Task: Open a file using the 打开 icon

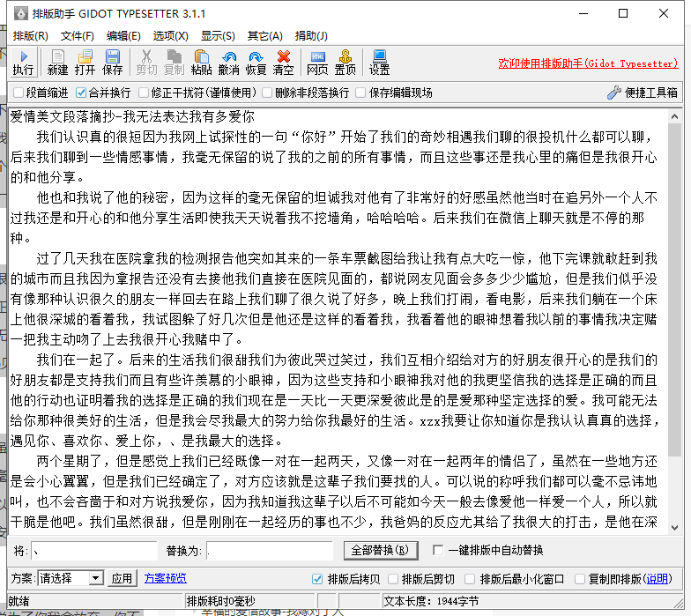Action: pos(85,63)
